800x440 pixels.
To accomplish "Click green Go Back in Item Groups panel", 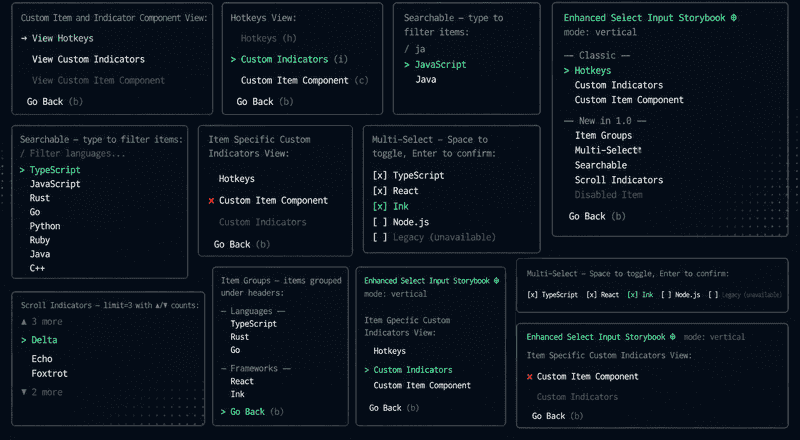I will [x=257, y=412].
